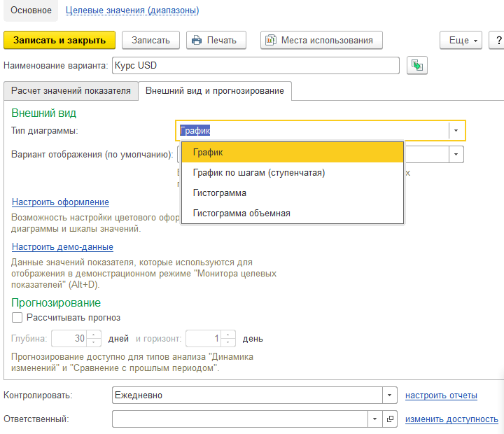Open the Контролировать dropdown list

[x=389, y=395]
